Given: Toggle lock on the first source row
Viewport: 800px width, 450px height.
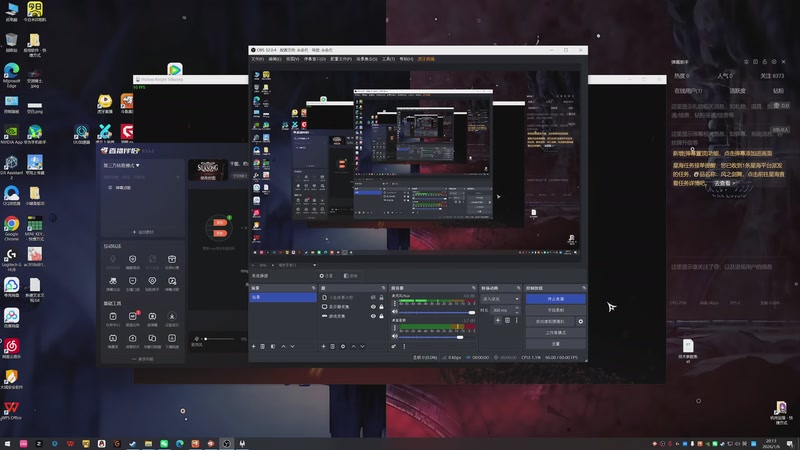Looking at the screenshot, I should (381, 297).
